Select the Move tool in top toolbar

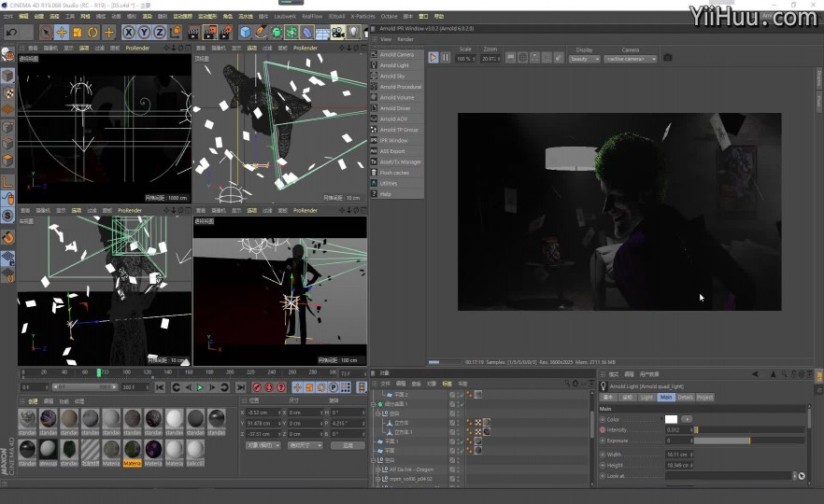coord(62,33)
